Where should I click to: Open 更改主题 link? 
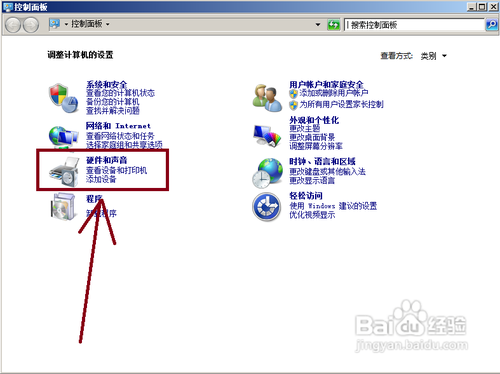[304, 128]
